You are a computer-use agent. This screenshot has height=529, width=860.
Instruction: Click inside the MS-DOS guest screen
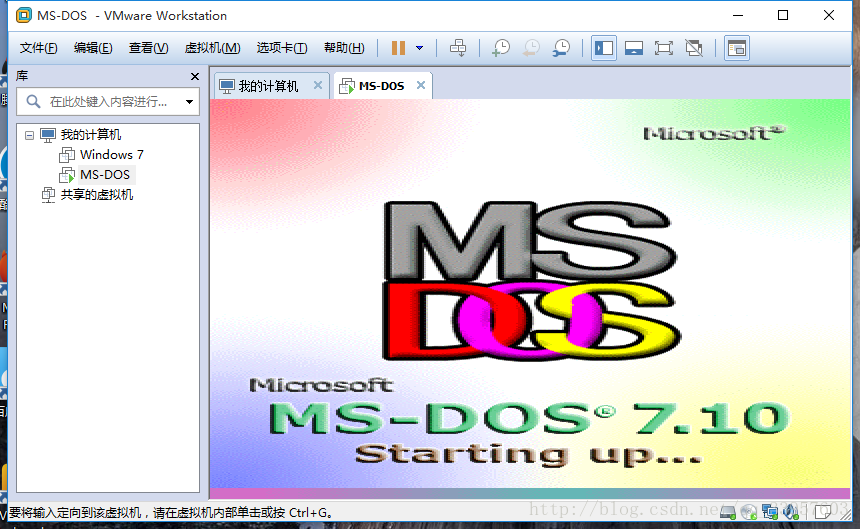[x=530, y=299]
